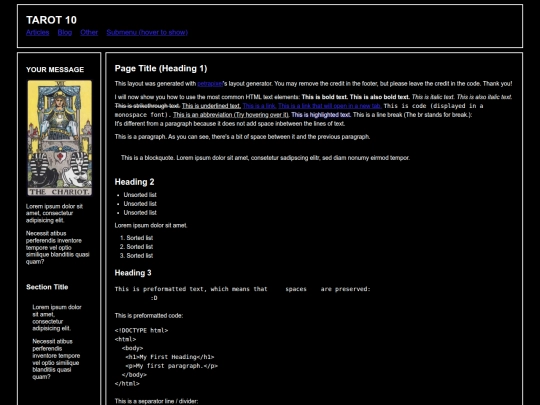This screenshot has height=405, width=540.
Task: Click the '<p>My first paragraph.</p>' code line
Action: click(172, 366)
